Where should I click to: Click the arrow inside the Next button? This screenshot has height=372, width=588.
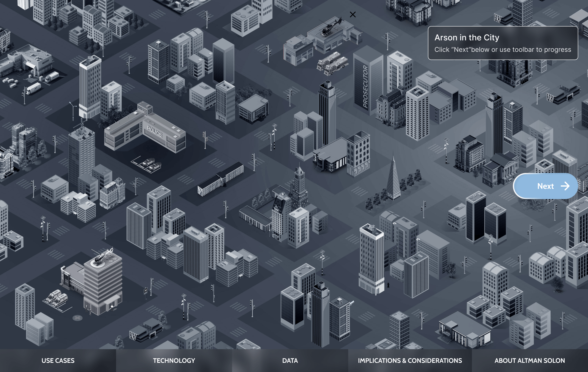(565, 186)
